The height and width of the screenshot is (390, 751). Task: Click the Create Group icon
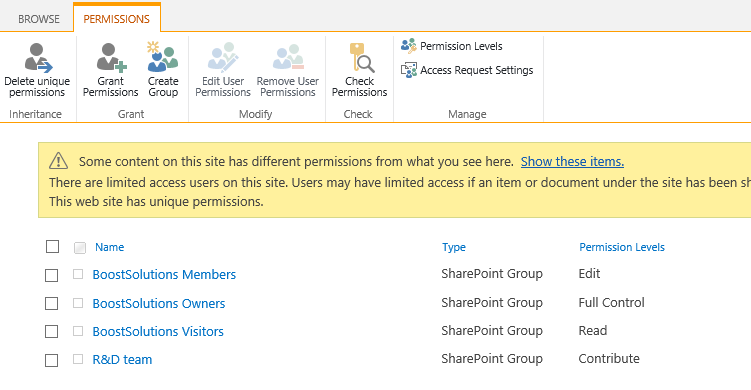click(x=163, y=57)
